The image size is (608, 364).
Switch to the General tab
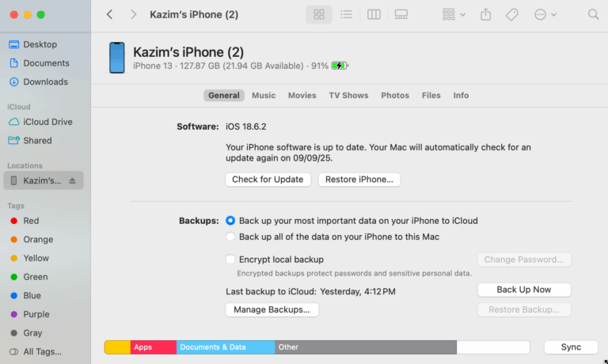point(224,96)
